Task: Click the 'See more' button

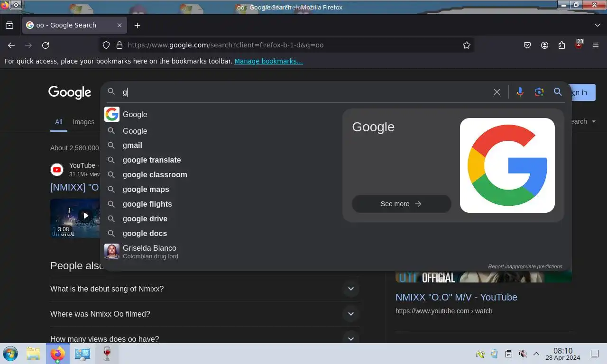Action: click(x=401, y=204)
